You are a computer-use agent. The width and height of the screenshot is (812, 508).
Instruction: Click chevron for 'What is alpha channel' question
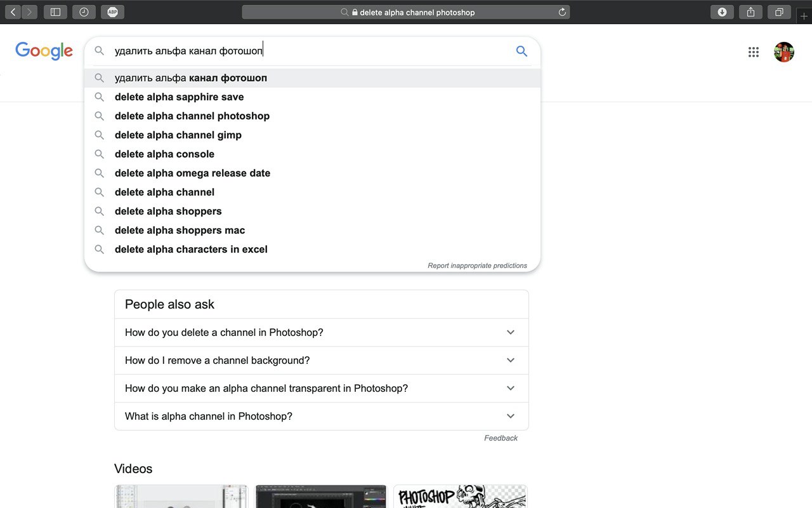pos(511,416)
